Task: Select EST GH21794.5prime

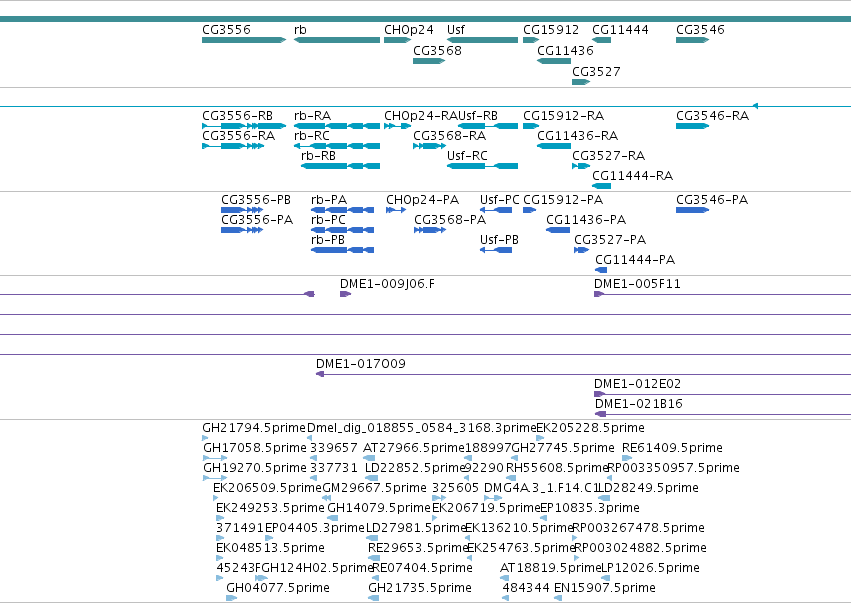Action: click(205, 438)
